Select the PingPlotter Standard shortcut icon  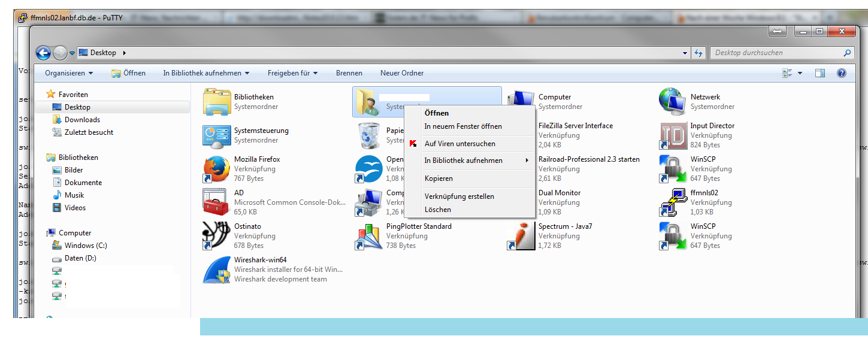click(x=369, y=236)
